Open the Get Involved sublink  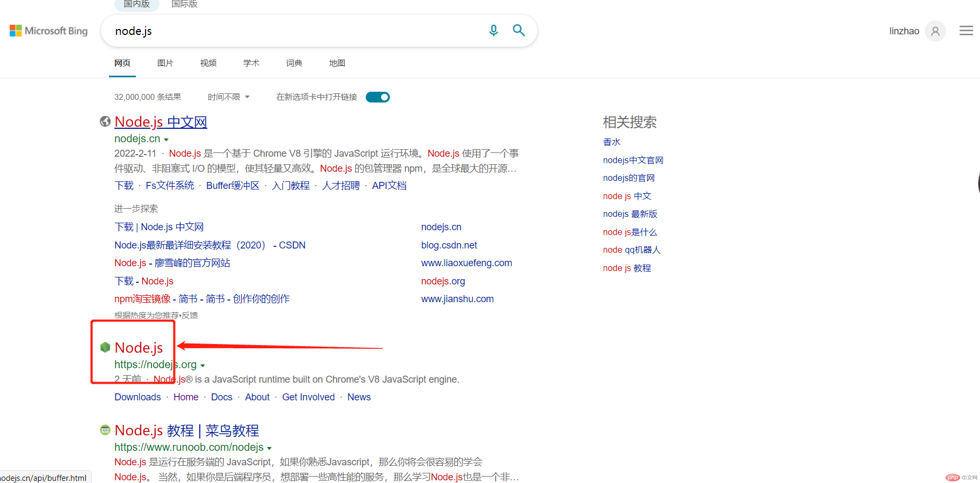point(308,397)
